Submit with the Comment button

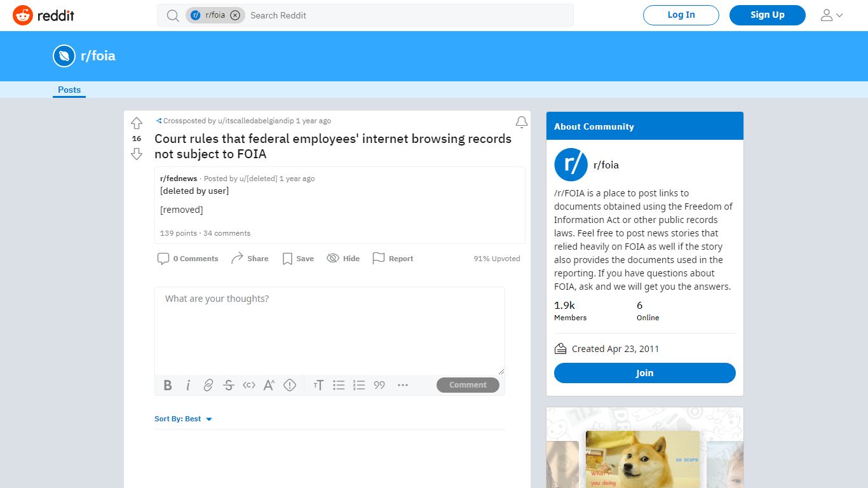468,385
